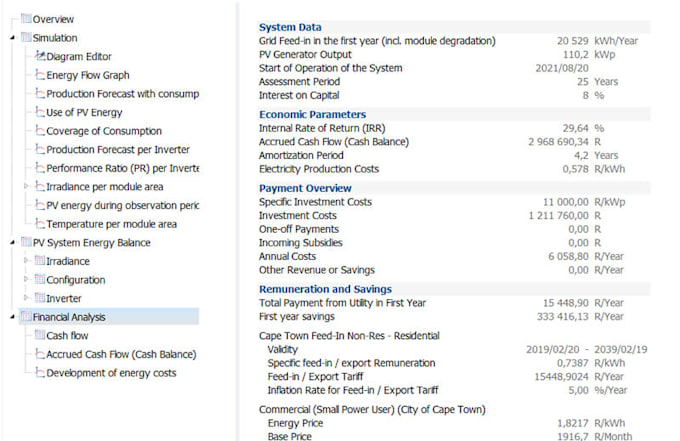Open Temperature per module area
680x441 pixels.
click(x=112, y=224)
